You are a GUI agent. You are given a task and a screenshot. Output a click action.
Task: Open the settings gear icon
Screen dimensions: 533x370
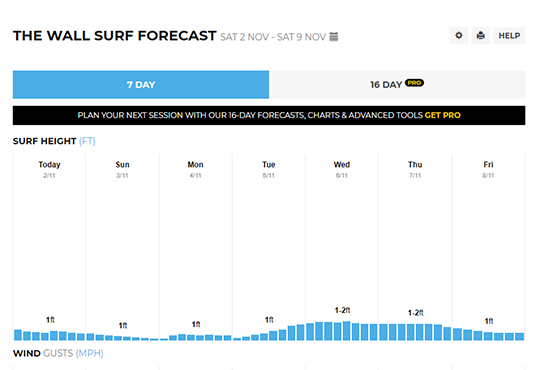(459, 35)
